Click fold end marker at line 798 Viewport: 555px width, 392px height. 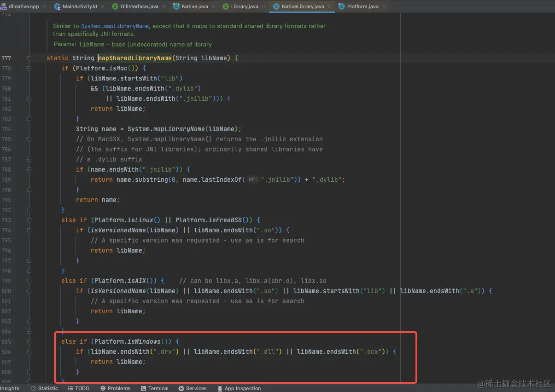[29, 271]
